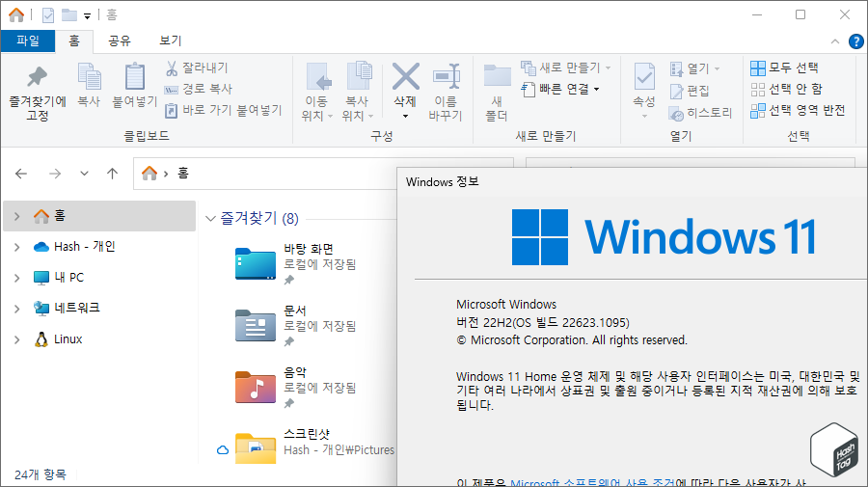This screenshot has width=868, height=487.
Task: Create 새 폴더 (New folder)
Action: click(x=497, y=92)
